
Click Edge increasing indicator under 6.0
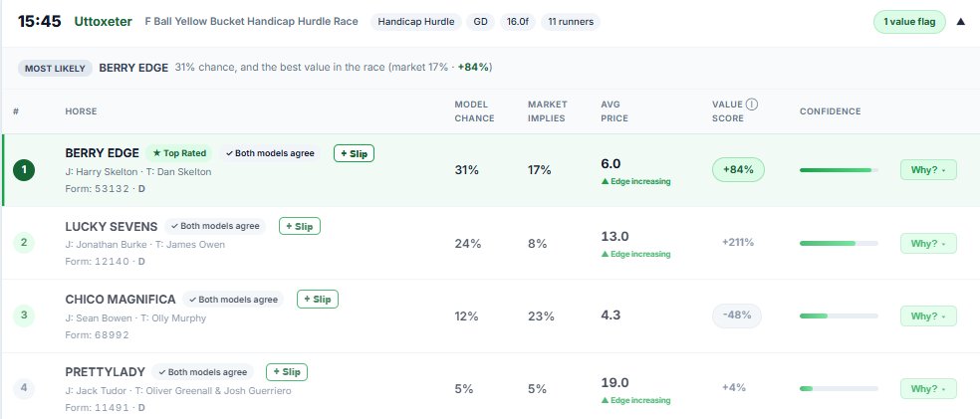coord(635,182)
